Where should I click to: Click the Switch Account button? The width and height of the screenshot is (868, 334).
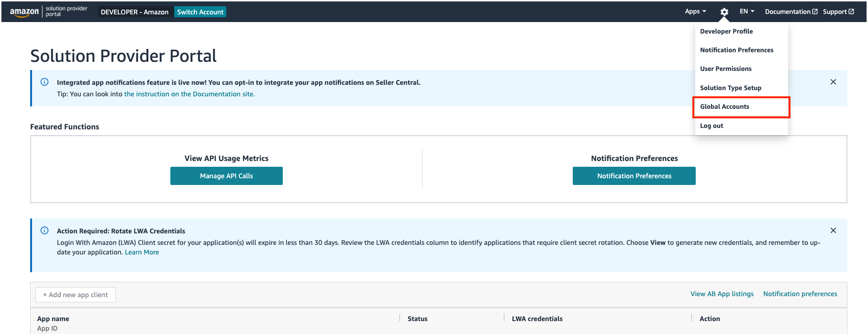(200, 12)
